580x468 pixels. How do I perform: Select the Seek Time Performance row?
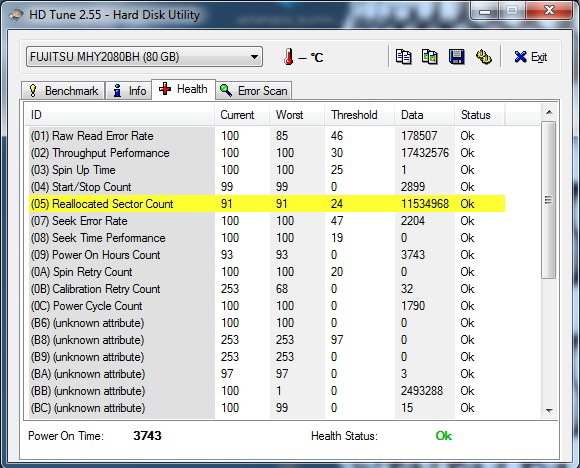click(x=267, y=238)
